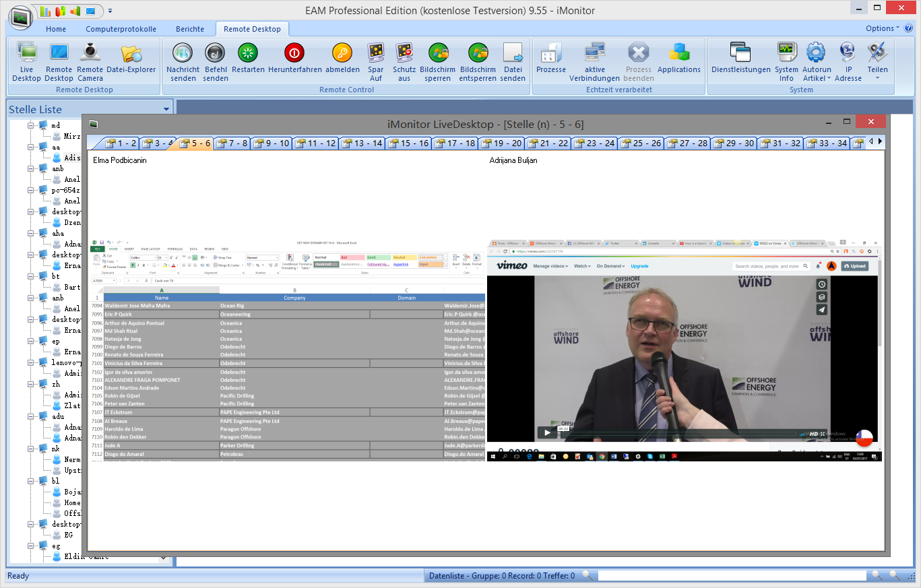The image size is (921, 588).
Task: Open the Live Desktop tool
Action: (26, 61)
